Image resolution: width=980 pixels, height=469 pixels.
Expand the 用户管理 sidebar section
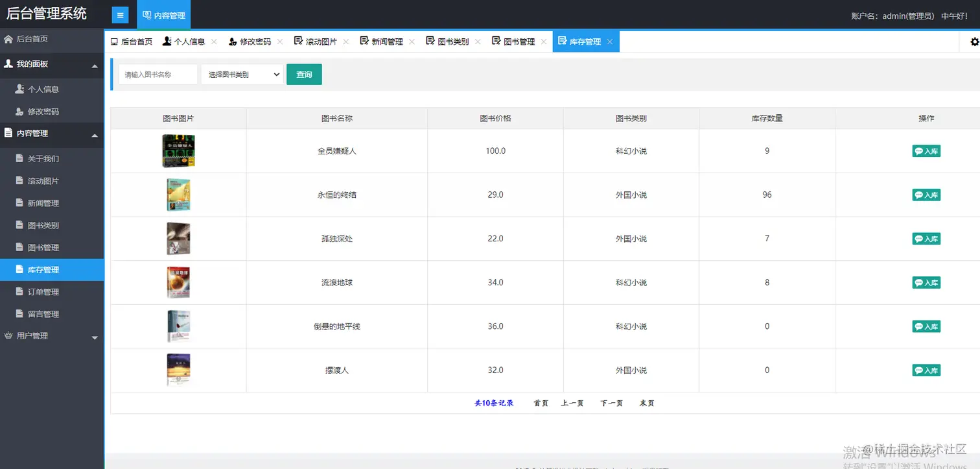pos(52,336)
